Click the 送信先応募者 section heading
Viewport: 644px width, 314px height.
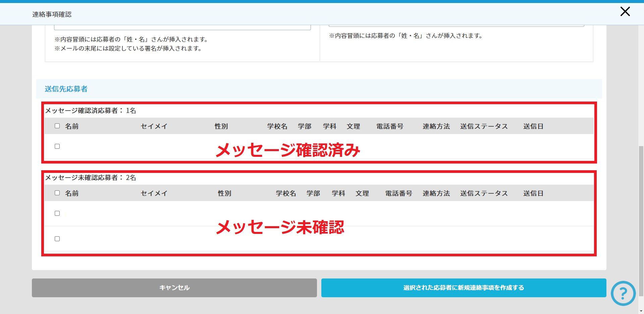[x=66, y=89]
